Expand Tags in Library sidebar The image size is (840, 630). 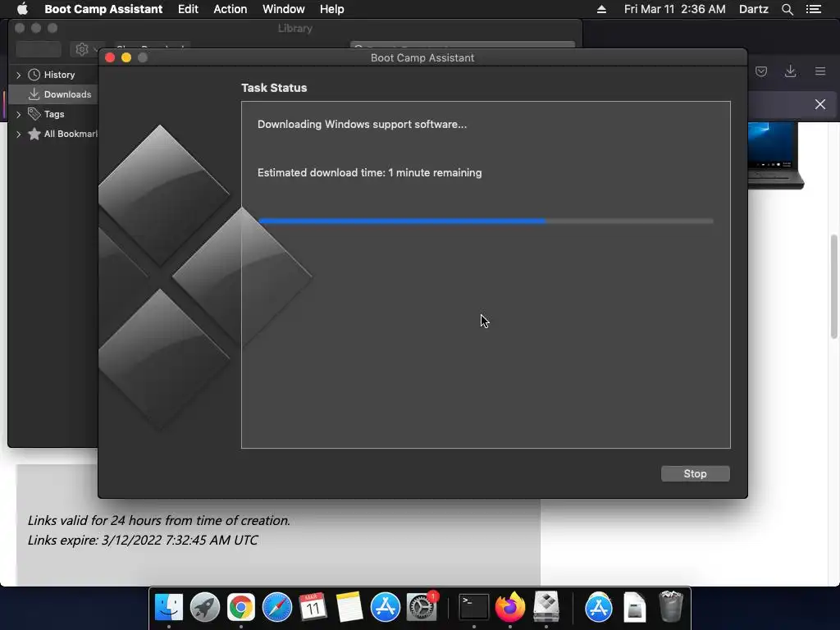point(19,114)
